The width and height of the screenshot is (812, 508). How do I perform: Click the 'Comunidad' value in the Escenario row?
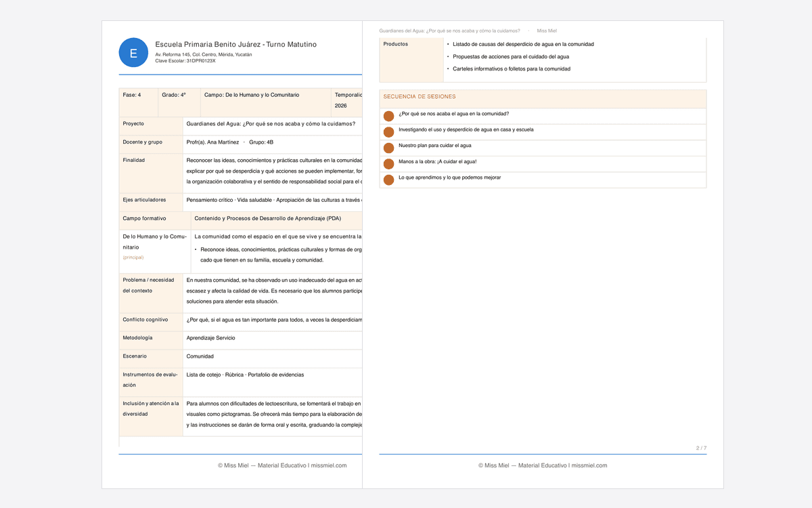(x=200, y=356)
